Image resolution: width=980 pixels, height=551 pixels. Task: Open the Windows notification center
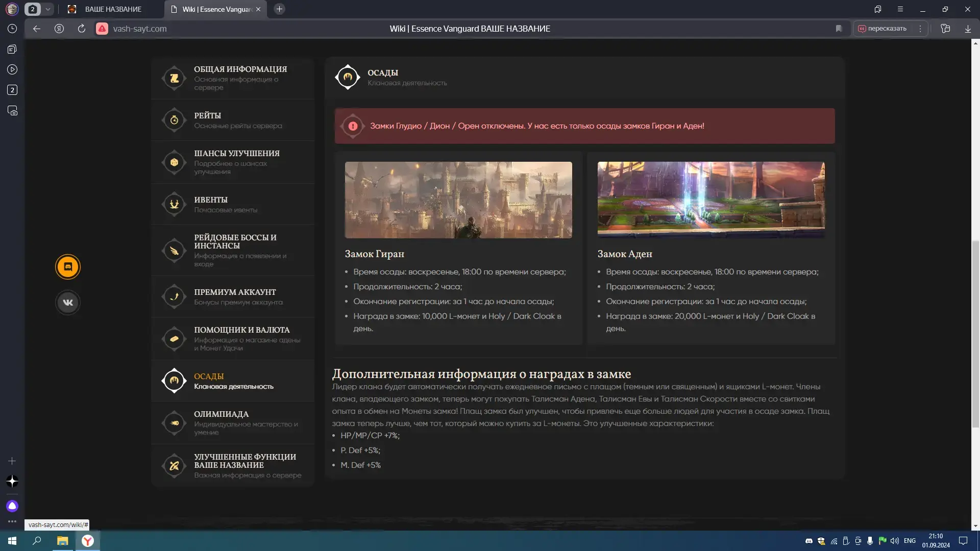[x=963, y=541]
